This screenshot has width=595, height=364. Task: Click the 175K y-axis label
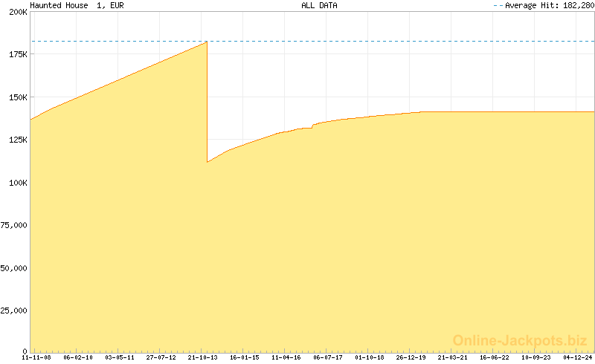coord(18,55)
